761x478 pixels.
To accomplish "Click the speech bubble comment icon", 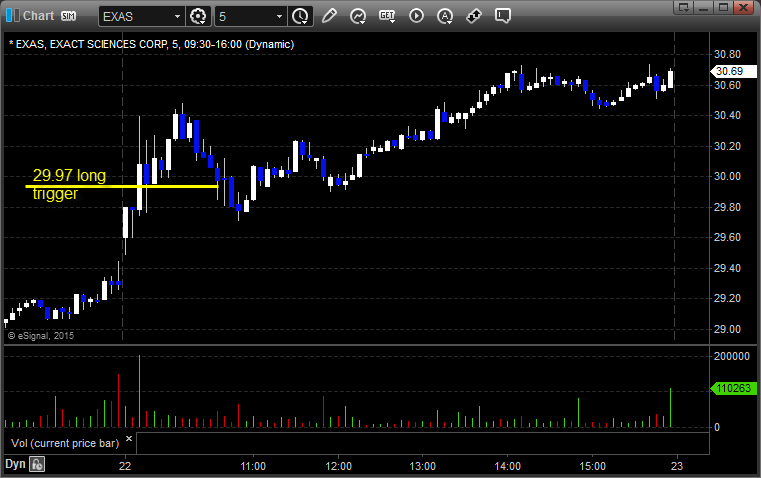I will point(502,16).
